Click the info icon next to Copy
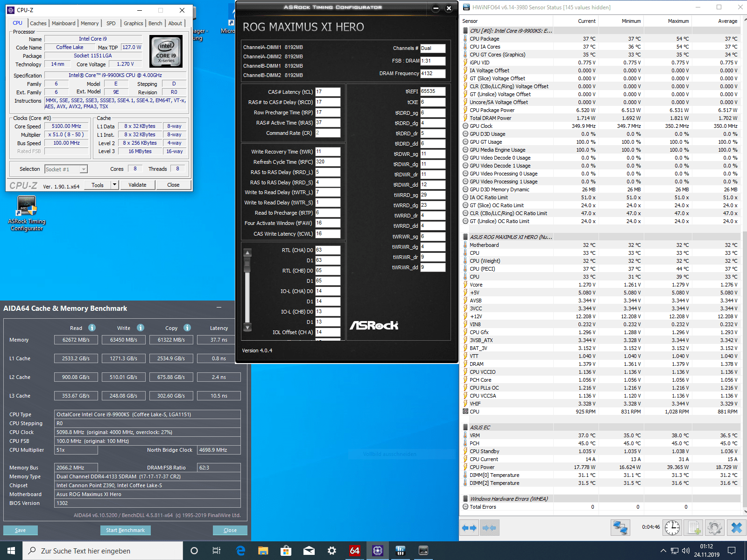 [187, 328]
